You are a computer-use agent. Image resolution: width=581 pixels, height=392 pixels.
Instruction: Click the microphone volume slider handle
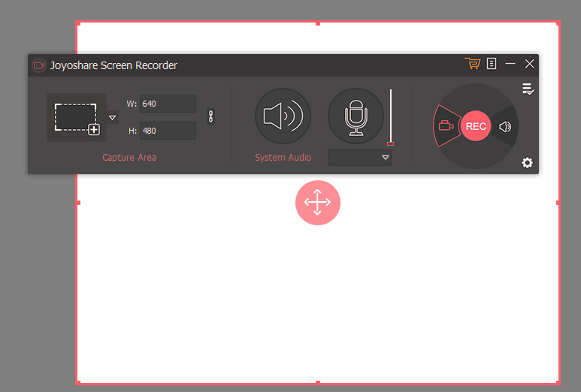tap(390, 143)
